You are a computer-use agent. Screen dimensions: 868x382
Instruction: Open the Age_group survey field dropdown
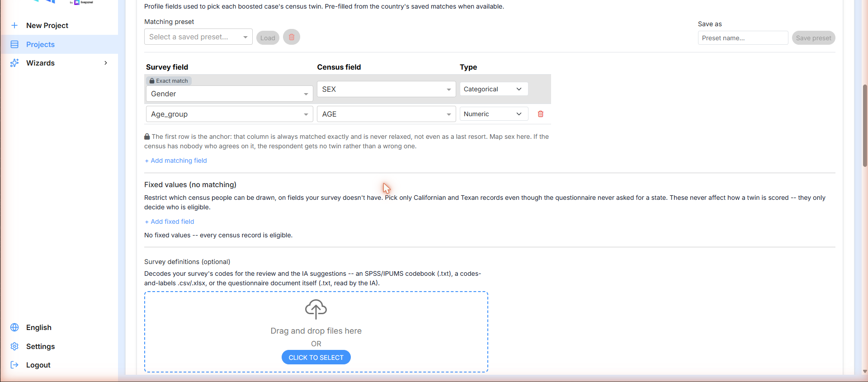point(230,114)
